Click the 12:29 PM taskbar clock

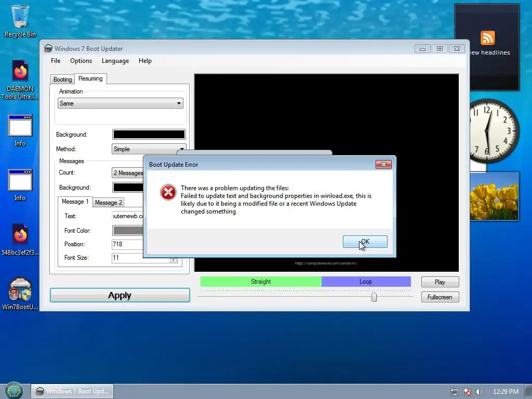pos(506,392)
